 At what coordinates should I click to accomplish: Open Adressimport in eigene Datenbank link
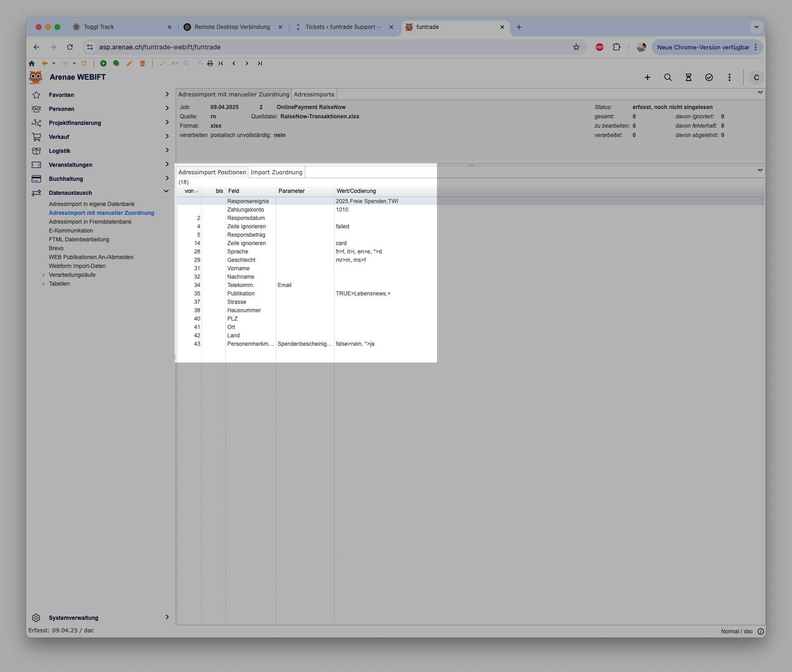[x=92, y=204]
